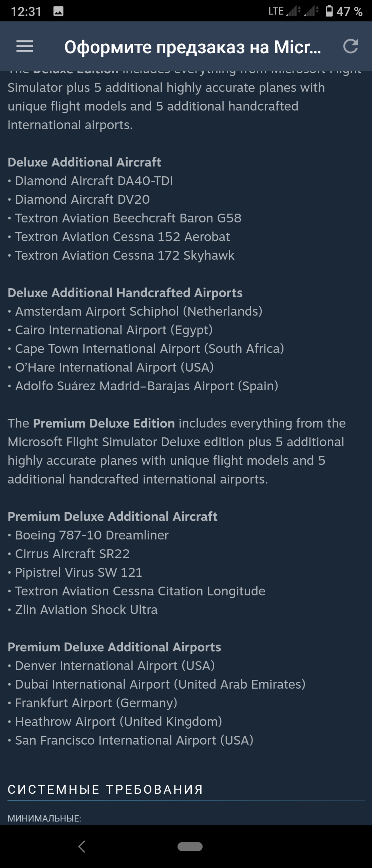Tap the battery icon in status bar

(329, 11)
